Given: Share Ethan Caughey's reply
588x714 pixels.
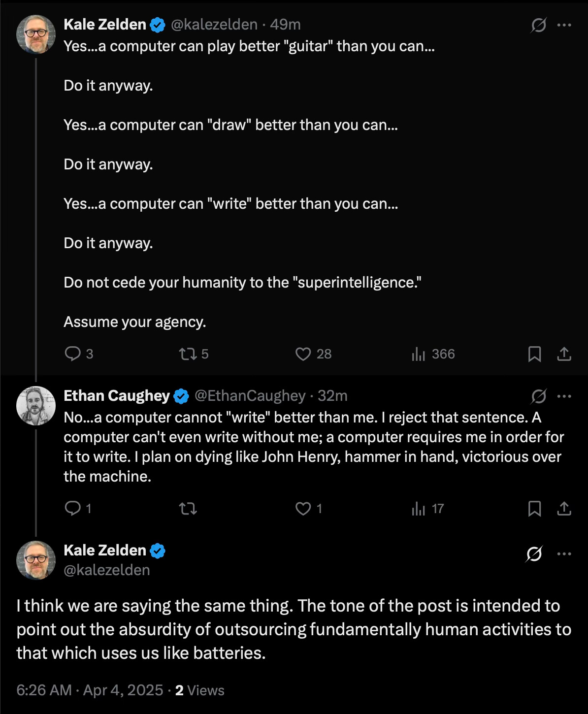Looking at the screenshot, I should (564, 508).
